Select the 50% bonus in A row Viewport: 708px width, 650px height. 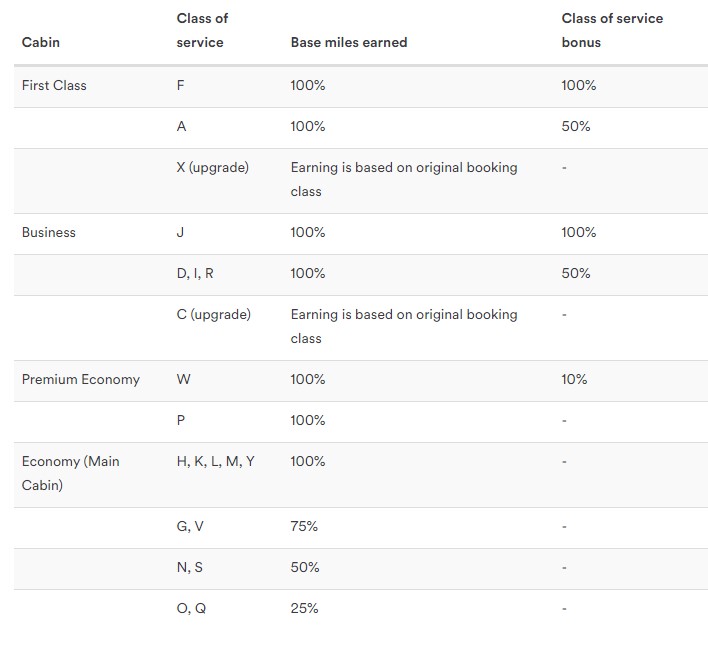[x=576, y=126]
